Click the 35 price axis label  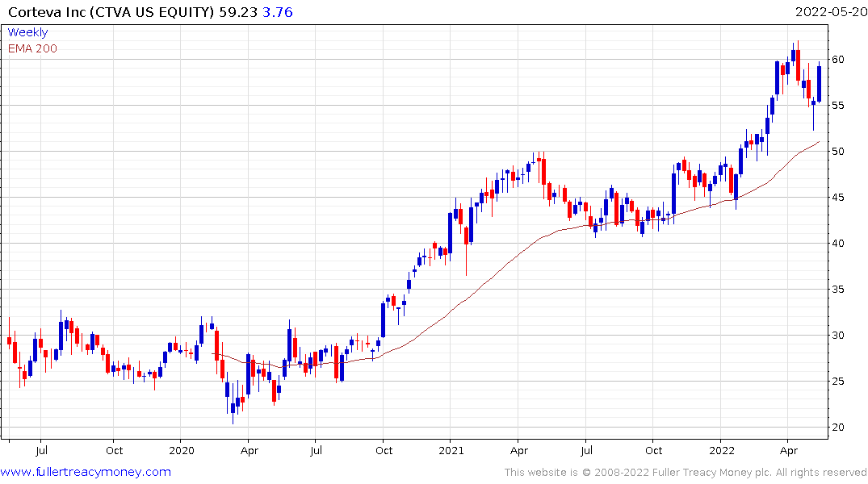pos(838,289)
